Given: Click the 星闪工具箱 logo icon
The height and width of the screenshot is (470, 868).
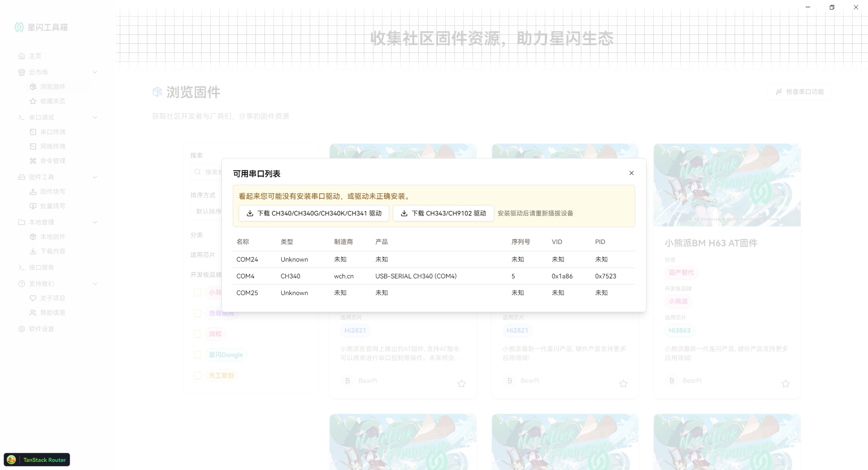Looking at the screenshot, I should [x=19, y=27].
